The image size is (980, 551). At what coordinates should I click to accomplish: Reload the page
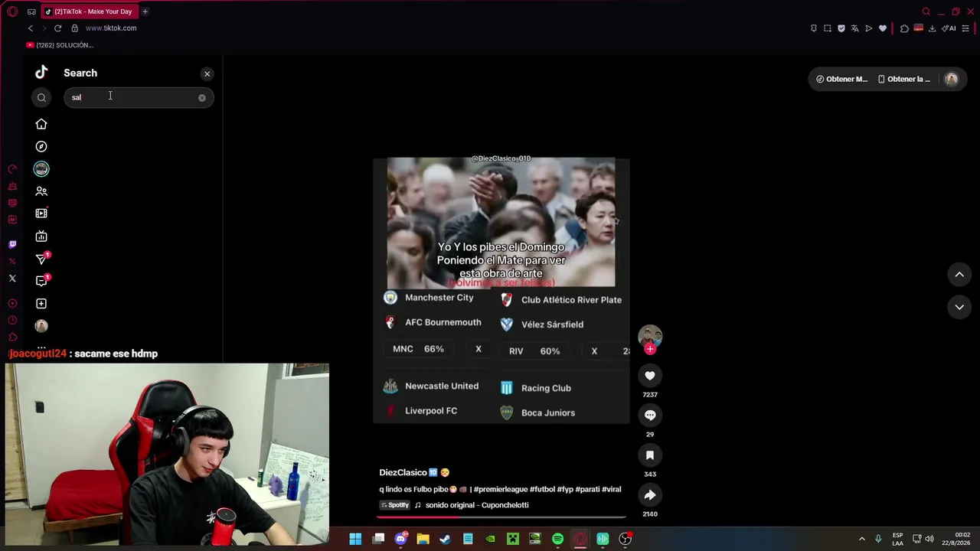click(57, 28)
